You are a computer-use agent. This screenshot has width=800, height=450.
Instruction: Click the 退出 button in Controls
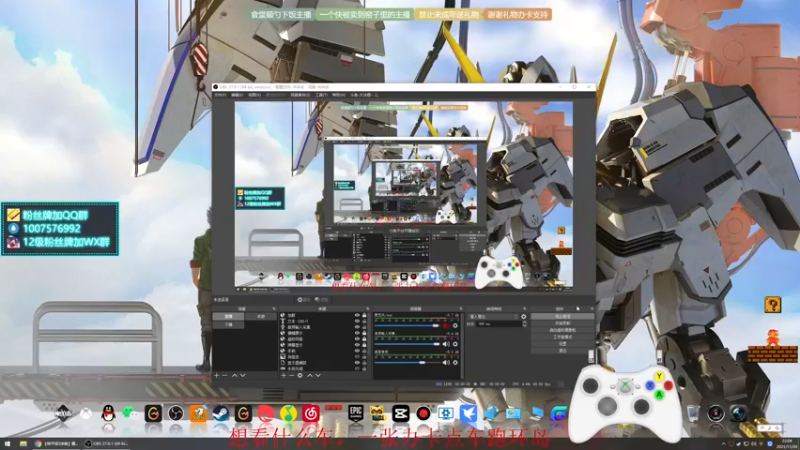tap(562, 351)
